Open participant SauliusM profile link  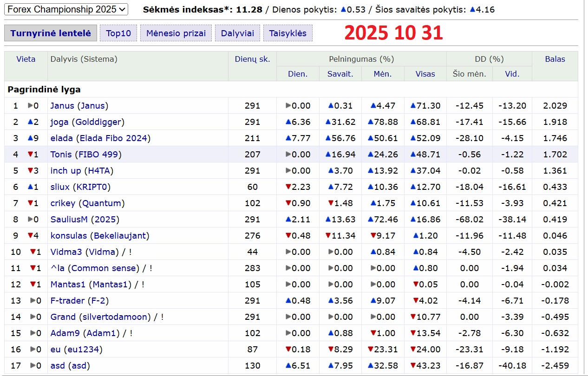(69, 220)
